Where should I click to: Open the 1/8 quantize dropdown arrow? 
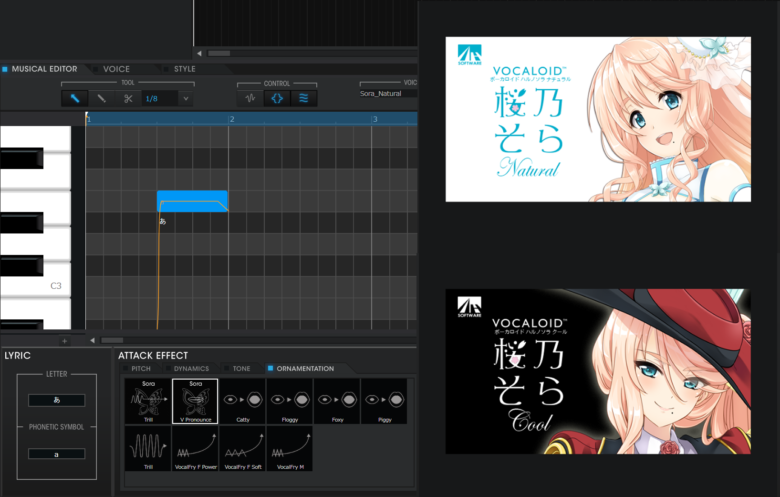tap(186, 99)
